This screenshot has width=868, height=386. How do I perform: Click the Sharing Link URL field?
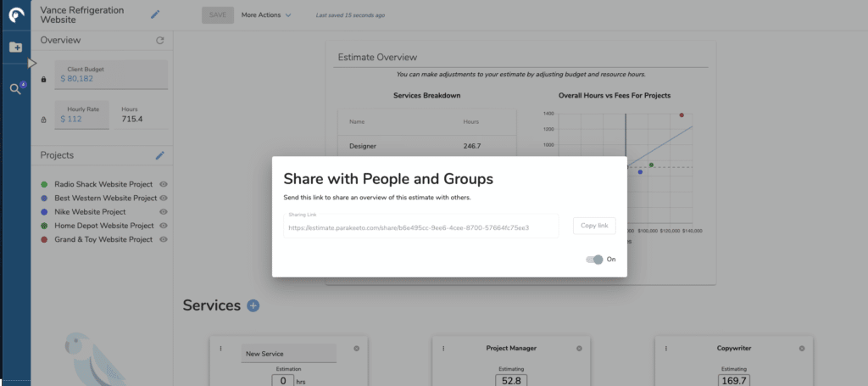click(421, 227)
